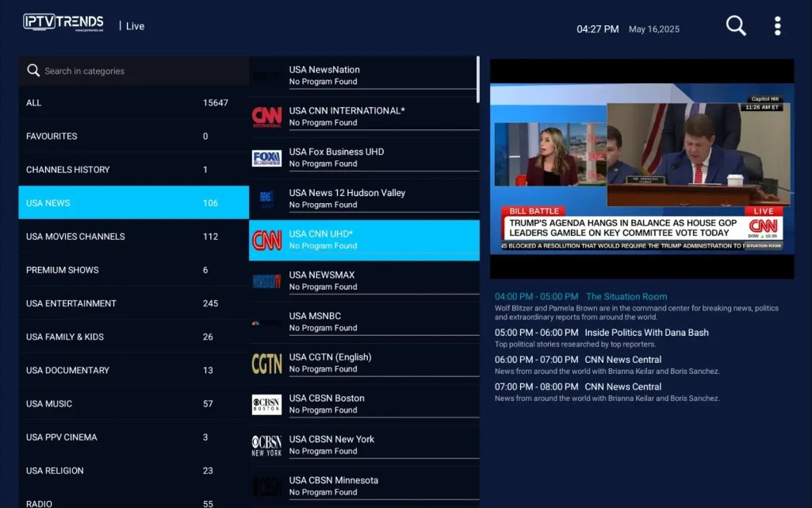Open CHANNELS HISTORY category
The height and width of the screenshot is (508, 812).
point(133,170)
